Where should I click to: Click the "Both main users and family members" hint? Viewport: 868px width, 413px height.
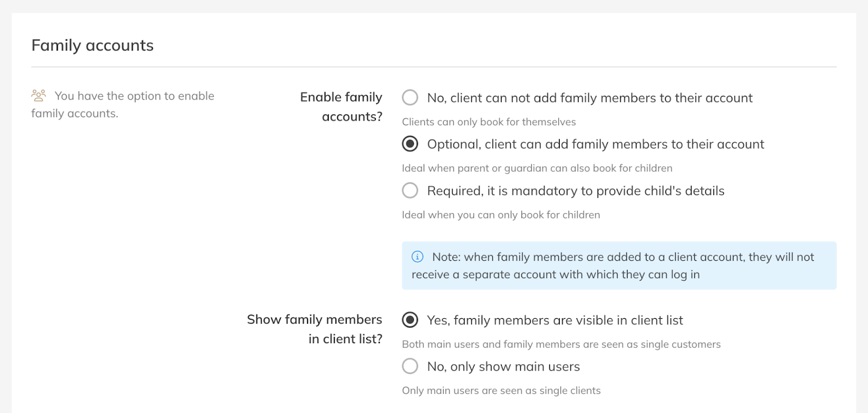pos(561,344)
